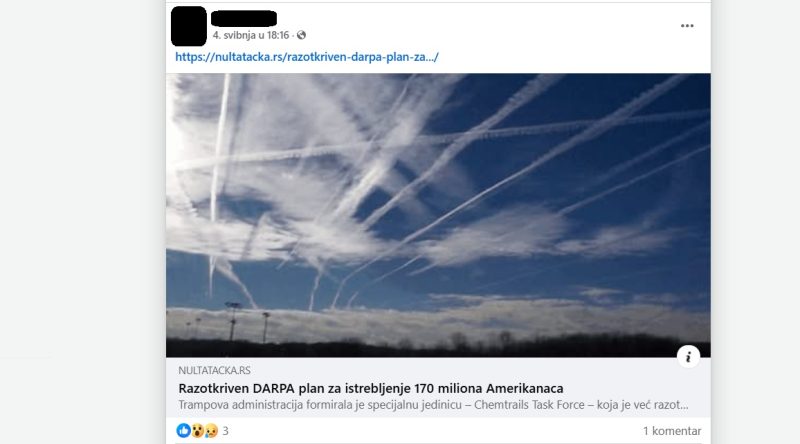Click the blue thumbs-up reaction icon
The width and height of the screenshot is (800, 444).
pyautogui.click(x=183, y=431)
